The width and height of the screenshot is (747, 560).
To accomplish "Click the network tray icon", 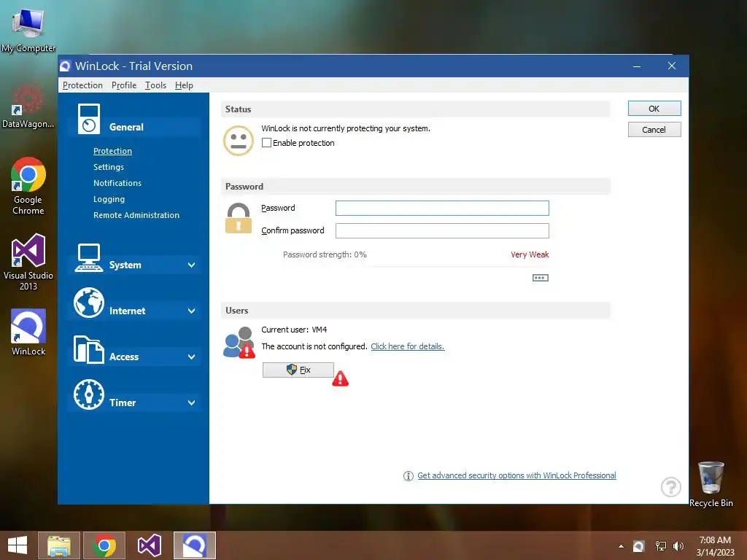I will click(660, 546).
